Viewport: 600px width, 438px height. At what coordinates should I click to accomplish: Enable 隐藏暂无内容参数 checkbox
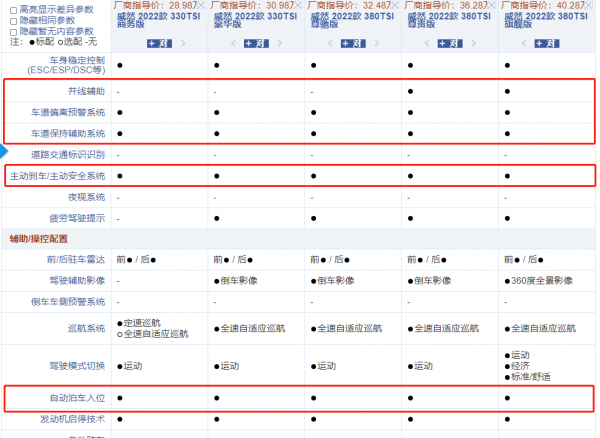coord(13,32)
